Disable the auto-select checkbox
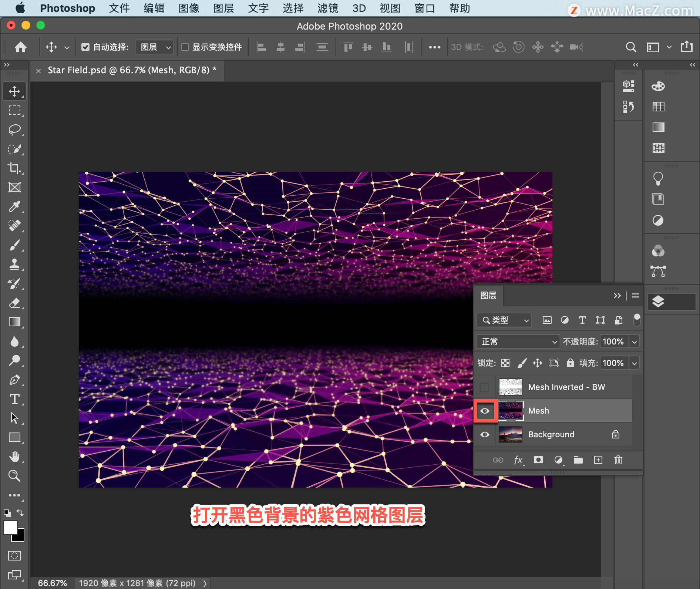 coord(85,47)
